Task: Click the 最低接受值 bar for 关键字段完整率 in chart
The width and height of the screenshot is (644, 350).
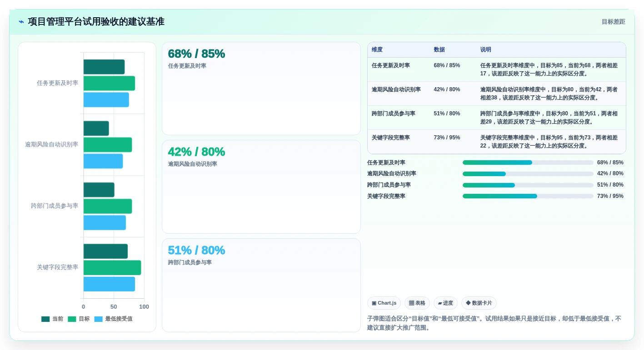Action: point(109,284)
